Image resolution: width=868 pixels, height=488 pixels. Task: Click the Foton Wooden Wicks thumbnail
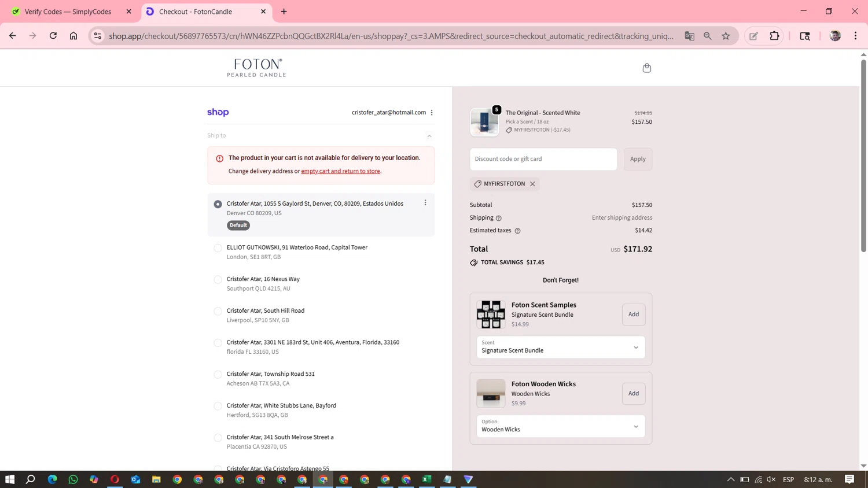[491, 394]
